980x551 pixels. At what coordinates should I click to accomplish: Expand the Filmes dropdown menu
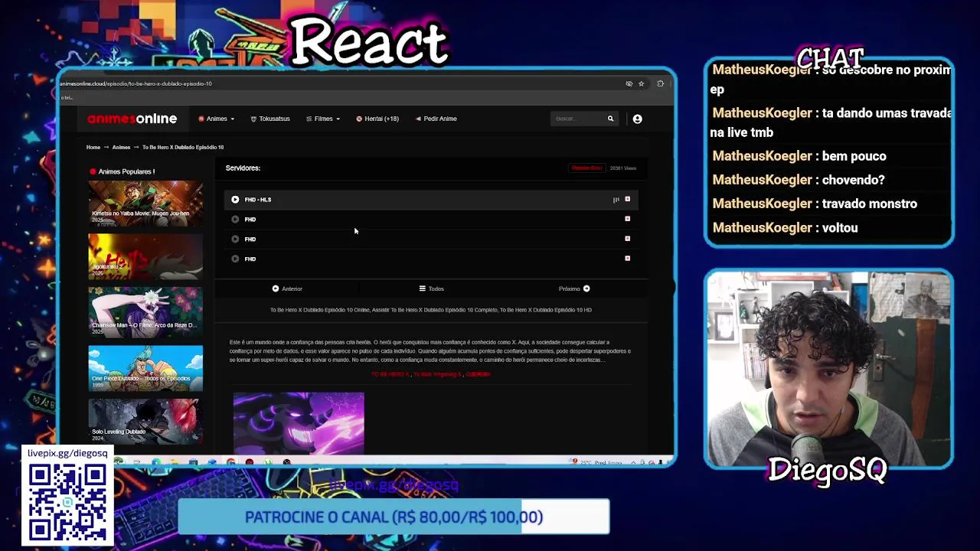coord(323,119)
